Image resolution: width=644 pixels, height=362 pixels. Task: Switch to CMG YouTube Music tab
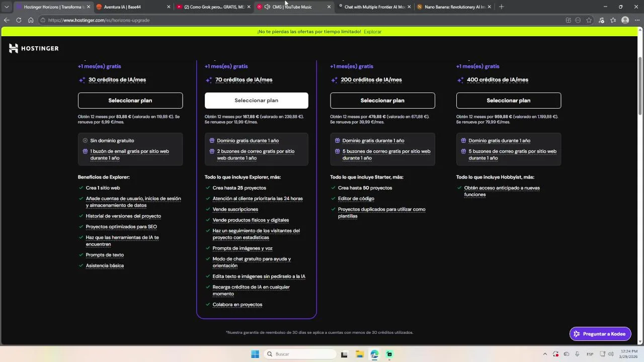coord(294,7)
